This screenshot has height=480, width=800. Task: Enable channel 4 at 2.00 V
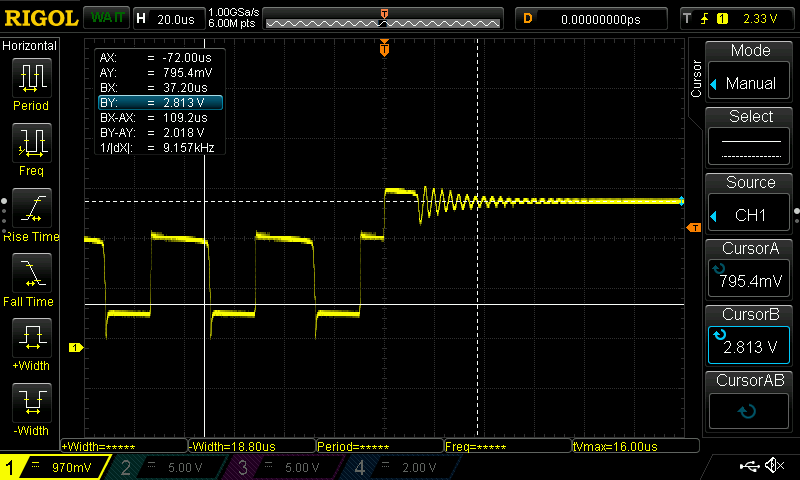(400, 467)
